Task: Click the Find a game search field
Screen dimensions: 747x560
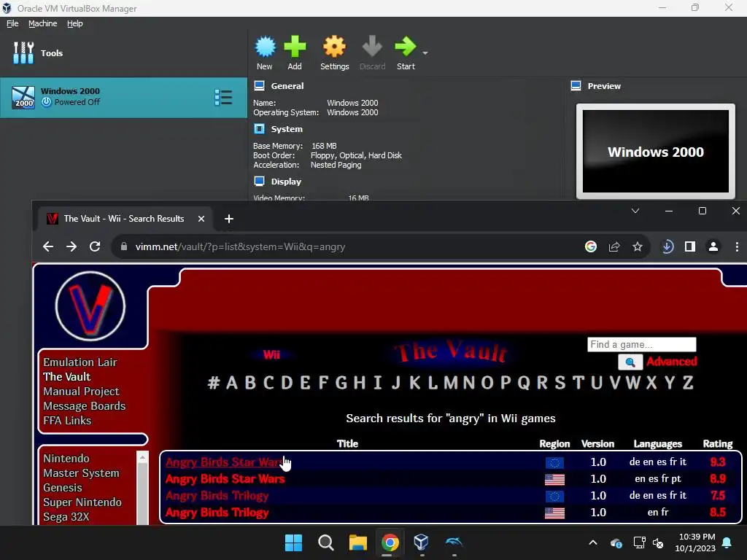Action: [x=641, y=344]
